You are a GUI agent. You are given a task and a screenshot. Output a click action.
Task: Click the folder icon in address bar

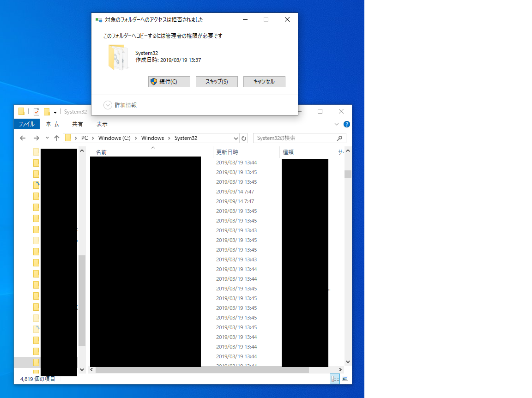pos(68,138)
